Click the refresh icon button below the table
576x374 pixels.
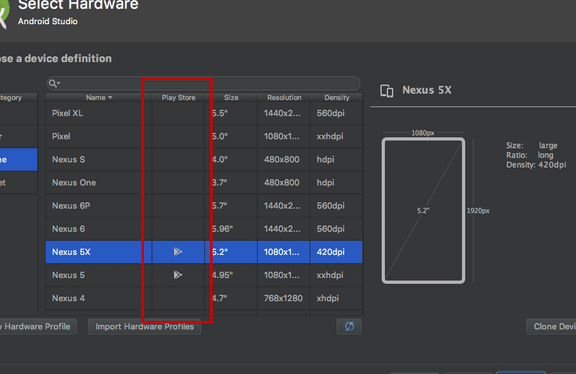349,326
